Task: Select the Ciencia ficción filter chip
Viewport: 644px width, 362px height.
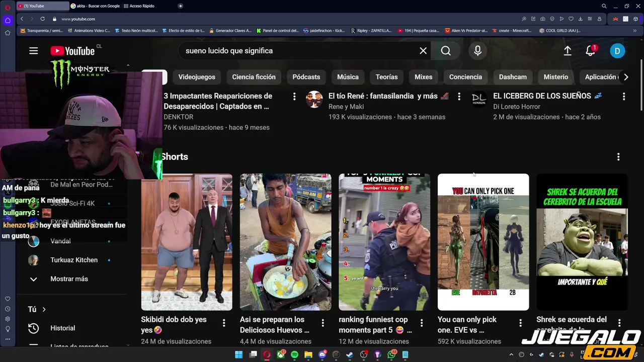Action: pyautogui.click(x=254, y=77)
